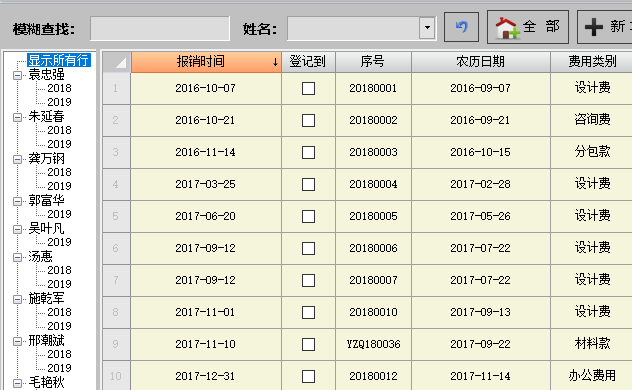This screenshot has width=632, height=390.
Task: Click 费用类别 cell 咨询费
Action: click(x=592, y=120)
